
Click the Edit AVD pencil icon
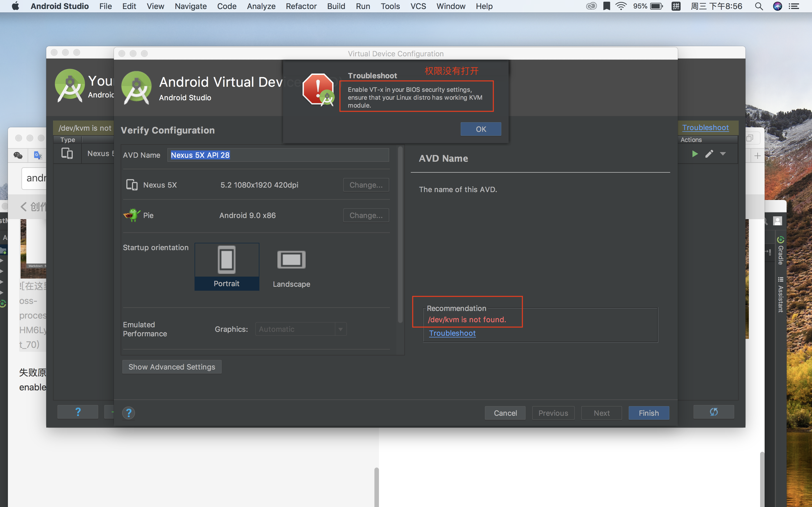(710, 154)
